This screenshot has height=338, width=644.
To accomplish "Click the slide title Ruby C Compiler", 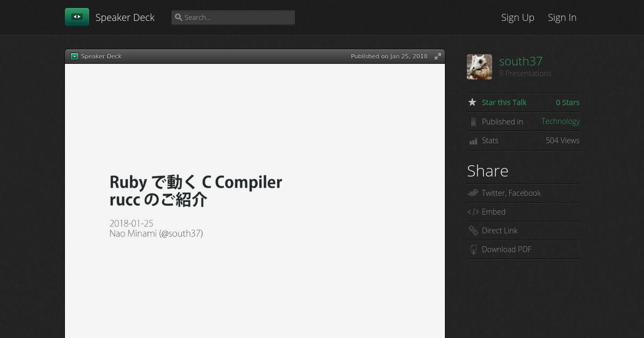I will coord(196,190).
